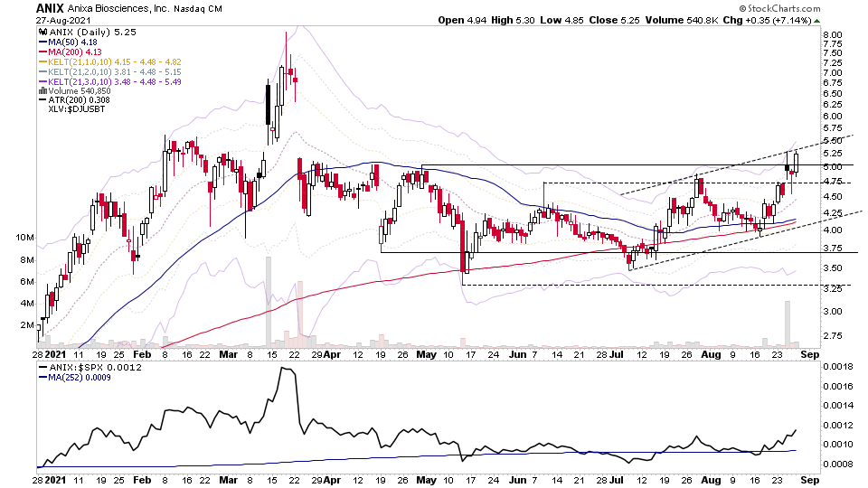Click the KELT(21,3.0,10) legend entry

115,82
